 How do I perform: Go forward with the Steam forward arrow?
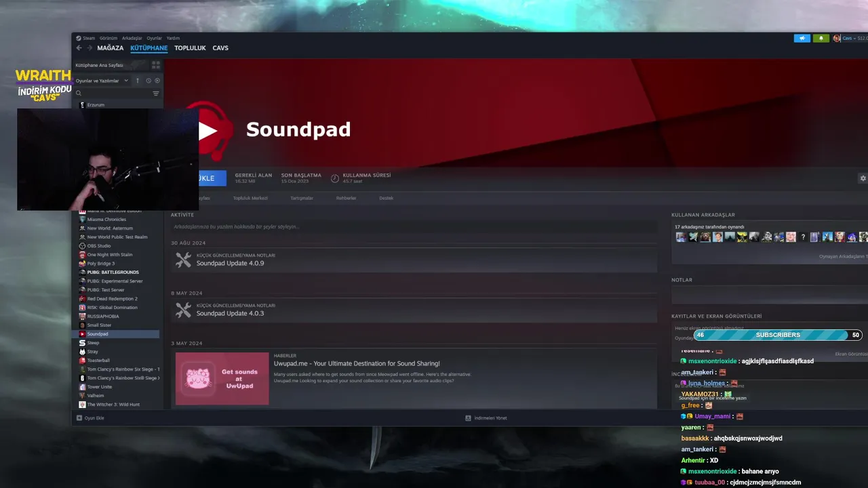tap(89, 48)
